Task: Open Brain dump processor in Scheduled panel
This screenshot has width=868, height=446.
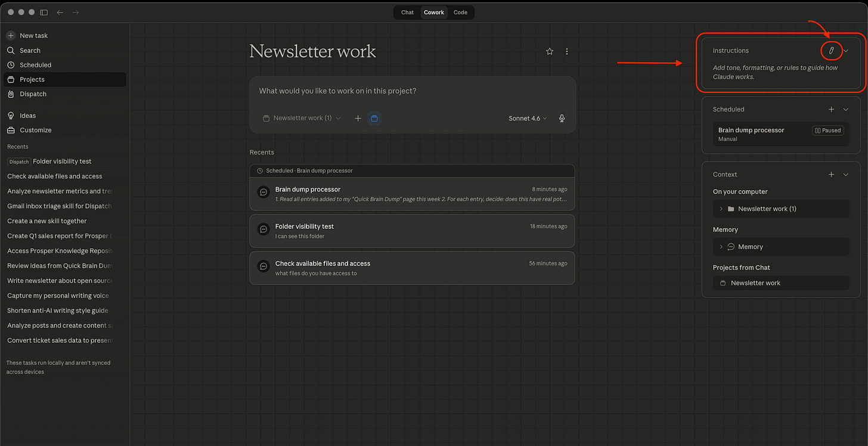Action: coord(781,134)
